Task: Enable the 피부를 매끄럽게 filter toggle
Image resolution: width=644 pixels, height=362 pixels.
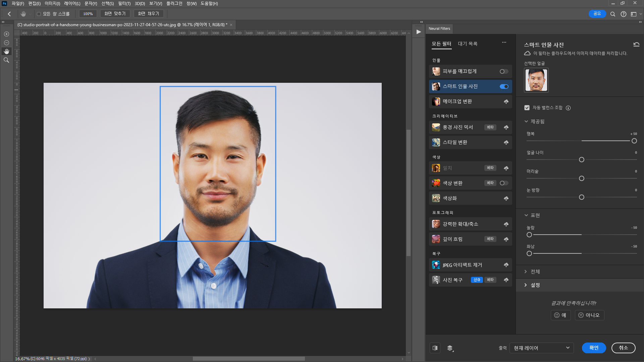Action: (x=504, y=71)
